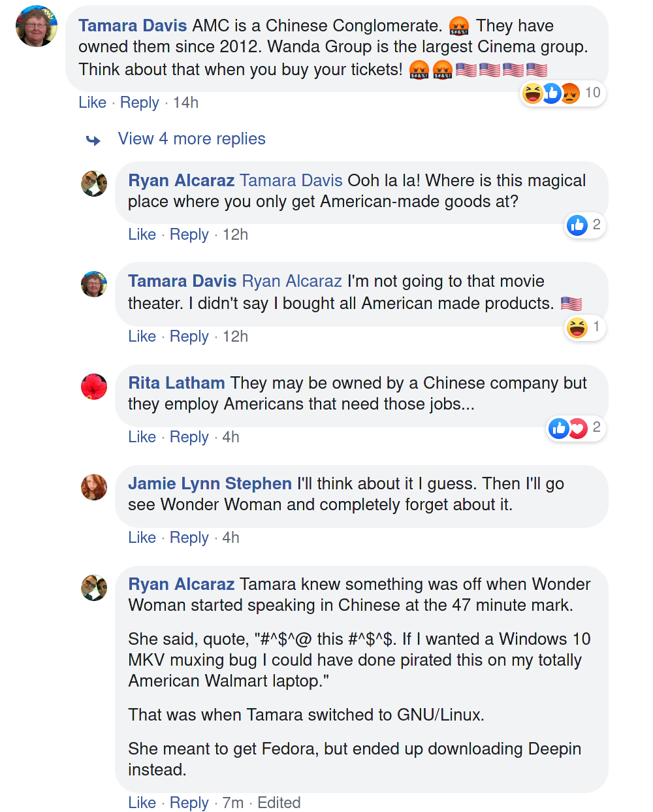Image resolution: width=653 pixels, height=812 pixels.
Task: Like Jamie Lynn Stephen's comment
Action: (142, 538)
